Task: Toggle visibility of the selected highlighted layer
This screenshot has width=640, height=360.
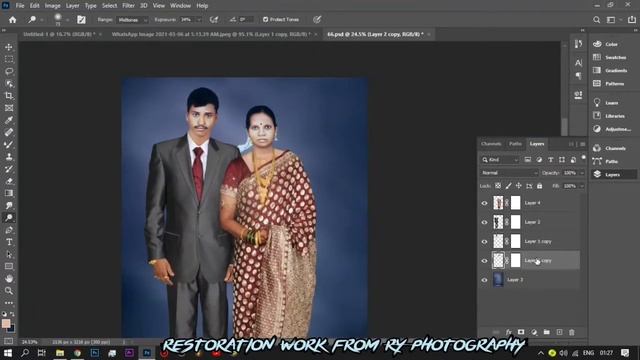Action: click(484, 261)
